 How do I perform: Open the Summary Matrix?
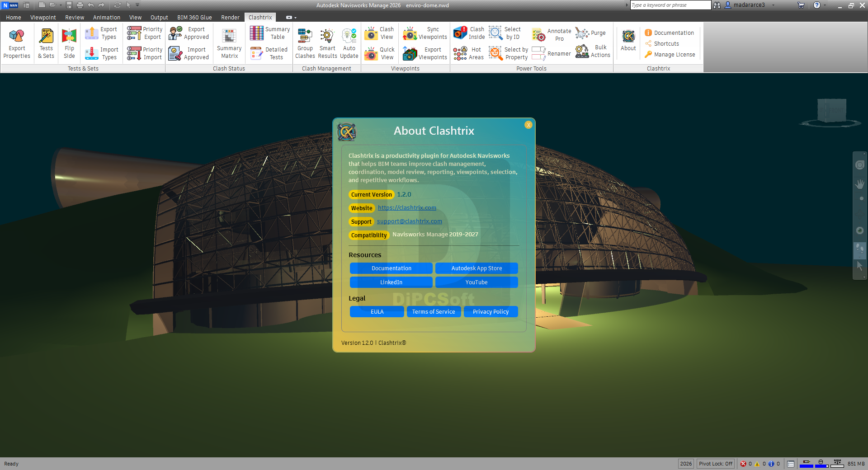(229, 43)
